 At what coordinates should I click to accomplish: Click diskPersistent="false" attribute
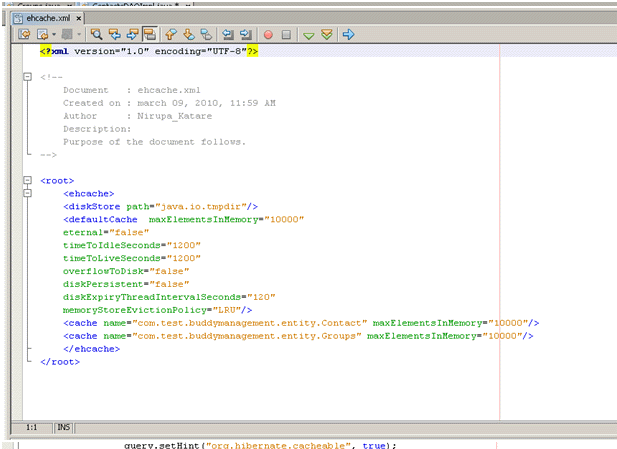click(x=126, y=285)
